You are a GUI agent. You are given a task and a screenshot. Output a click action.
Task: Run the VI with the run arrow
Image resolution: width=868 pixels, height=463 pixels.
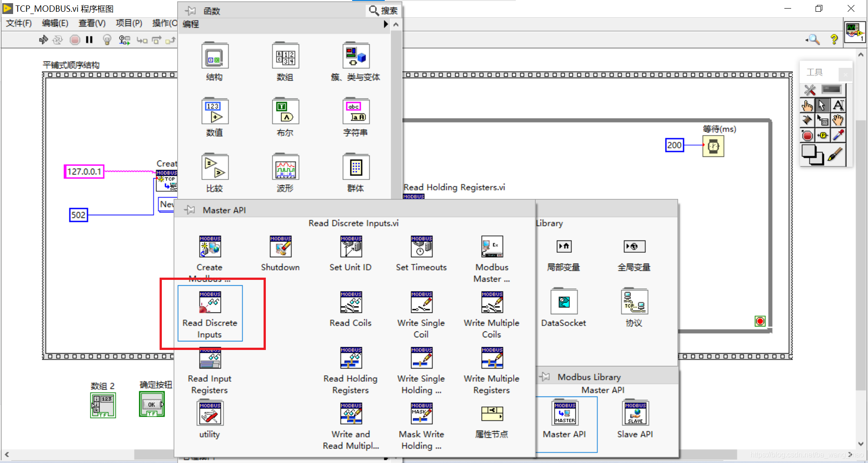click(x=43, y=40)
